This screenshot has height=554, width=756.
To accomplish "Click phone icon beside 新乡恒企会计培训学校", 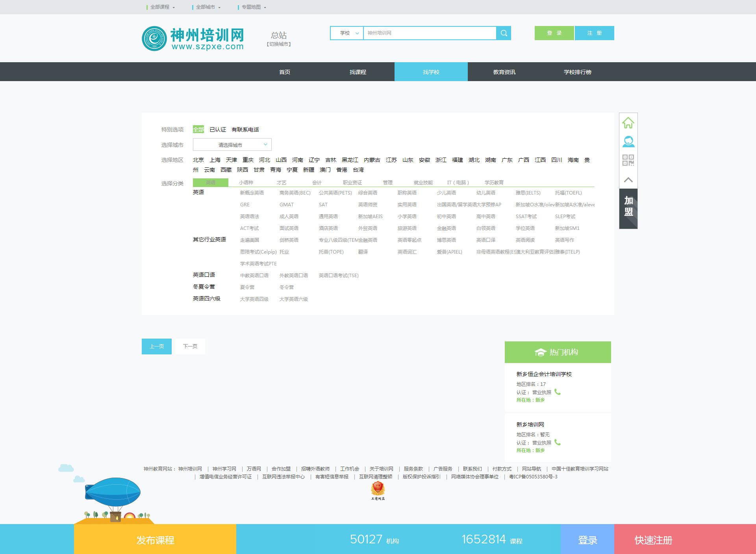I will [558, 392].
